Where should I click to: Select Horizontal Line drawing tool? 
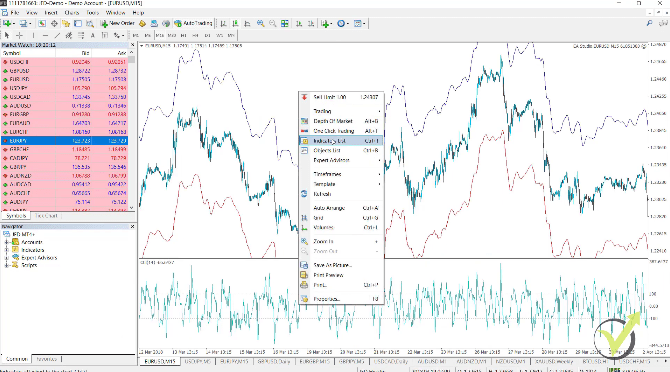[45, 35]
